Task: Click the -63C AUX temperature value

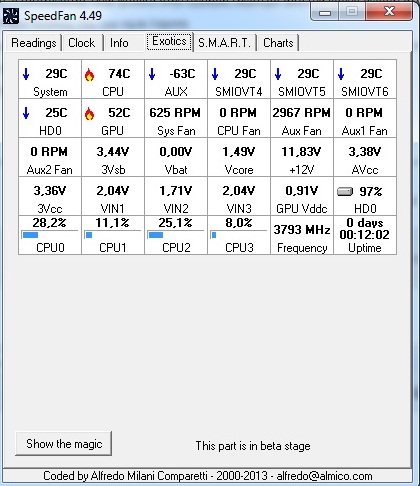Action: click(x=182, y=74)
